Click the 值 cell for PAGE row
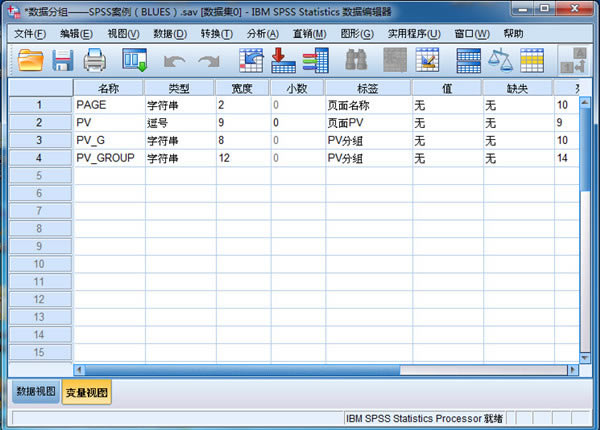Viewport: 600px width, 430px height. click(445, 104)
